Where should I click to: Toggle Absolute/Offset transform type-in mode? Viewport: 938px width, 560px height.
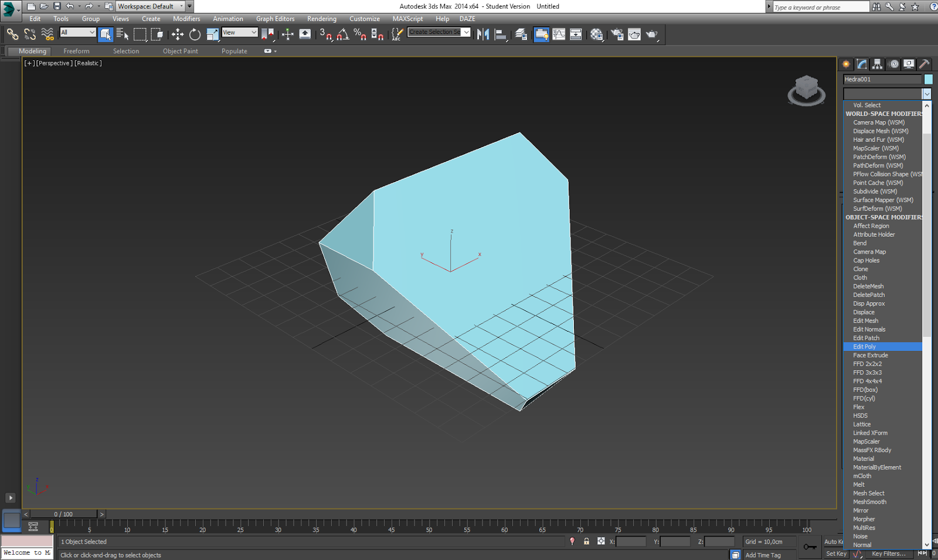(x=601, y=541)
